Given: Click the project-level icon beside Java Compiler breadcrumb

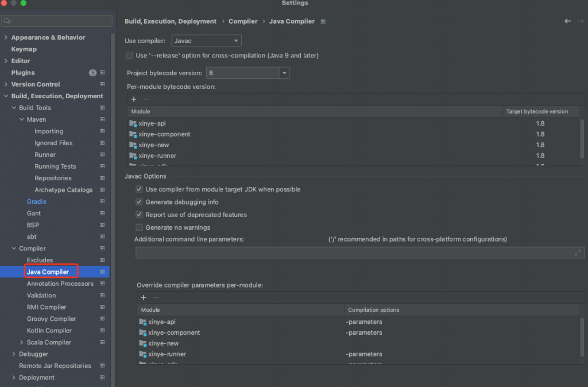Looking at the screenshot, I should point(323,21).
